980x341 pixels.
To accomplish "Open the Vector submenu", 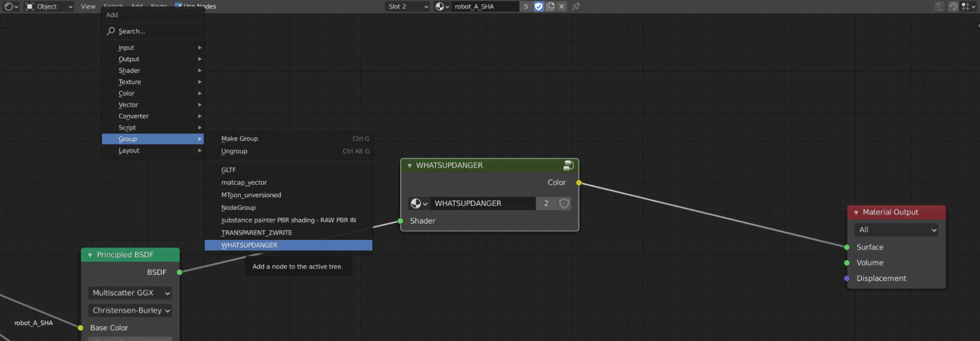I will [153, 105].
